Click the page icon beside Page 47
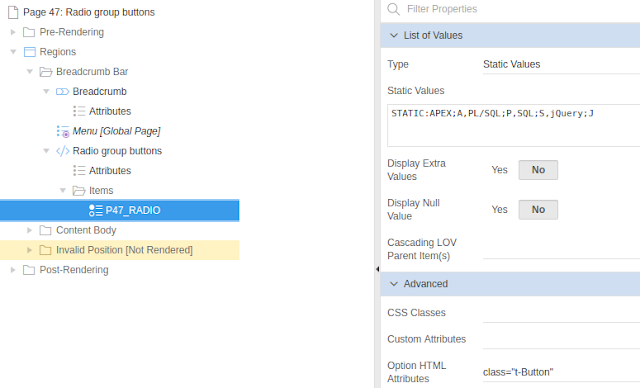The height and width of the screenshot is (388, 640). pos(13,12)
